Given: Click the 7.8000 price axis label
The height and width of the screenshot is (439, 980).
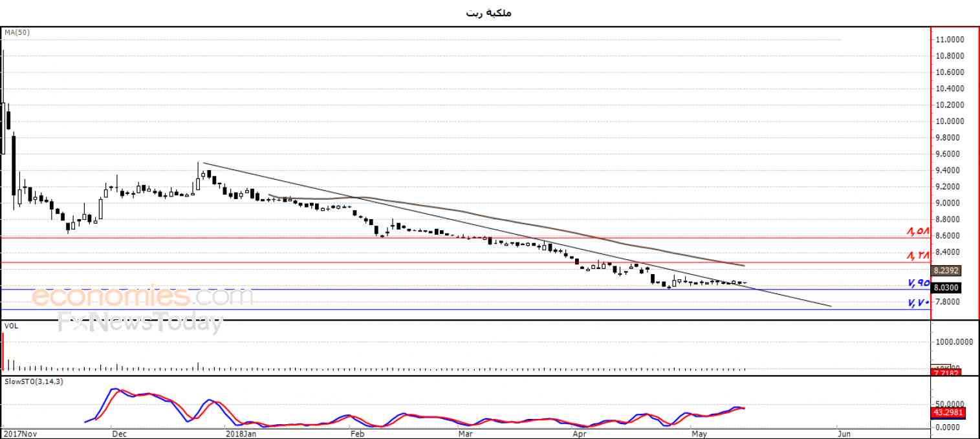Looking at the screenshot, I should [949, 302].
